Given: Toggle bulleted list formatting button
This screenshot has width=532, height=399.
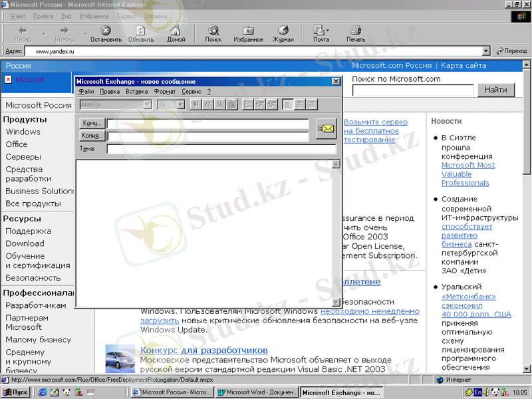Looking at the screenshot, I should pos(248,104).
